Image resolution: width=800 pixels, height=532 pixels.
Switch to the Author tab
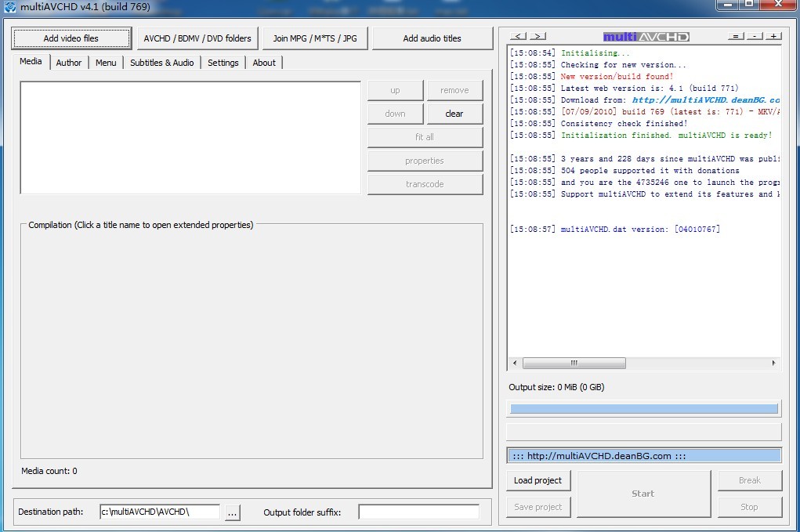(69, 63)
